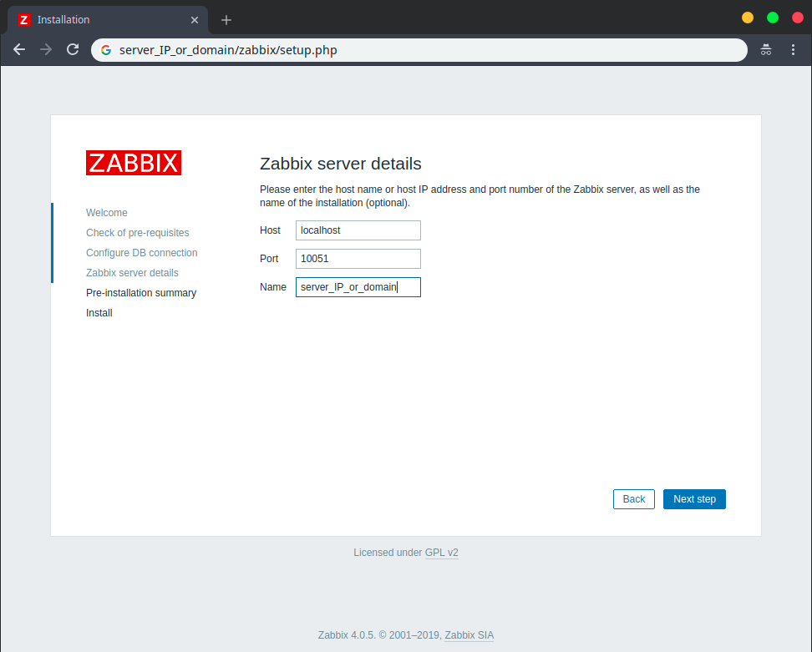Click the yellow minimize window button
Screen dimensions: 812x652
(x=748, y=18)
